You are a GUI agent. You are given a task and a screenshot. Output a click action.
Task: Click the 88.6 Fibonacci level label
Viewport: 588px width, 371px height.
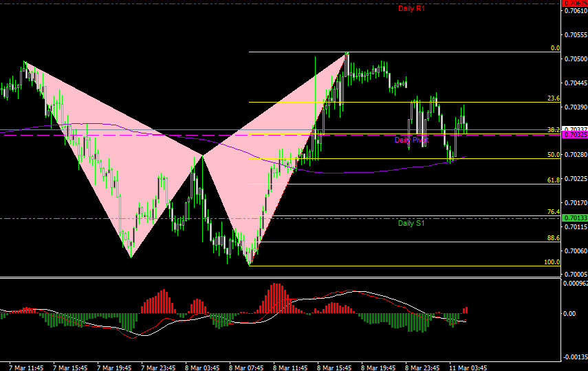pyautogui.click(x=553, y=237)
